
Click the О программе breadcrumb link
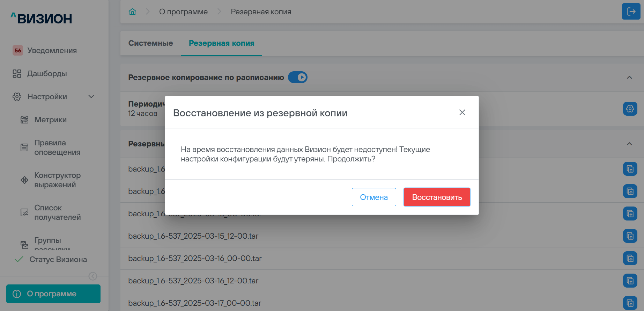(x=183, y=12)
